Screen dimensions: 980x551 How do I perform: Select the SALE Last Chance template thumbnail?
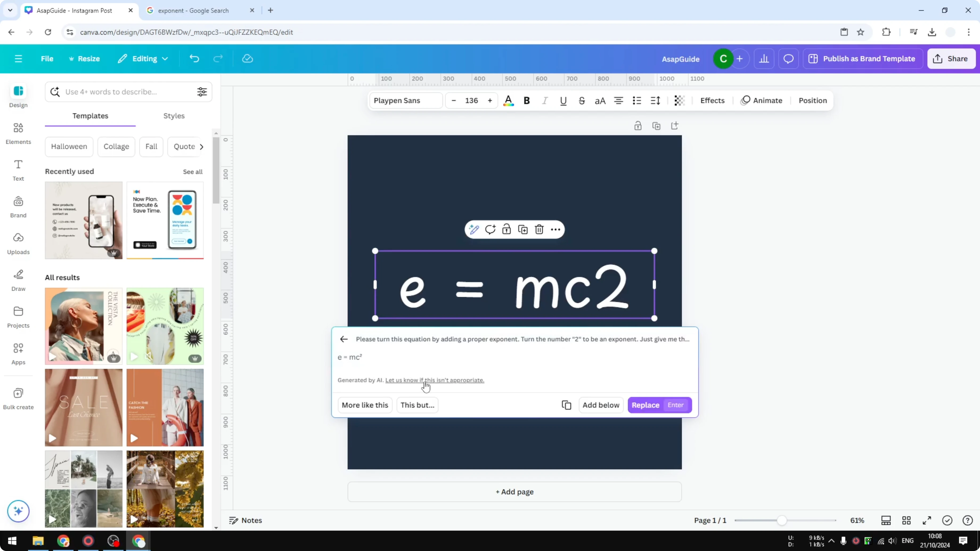pyautogui.click(x=83, y=407)
